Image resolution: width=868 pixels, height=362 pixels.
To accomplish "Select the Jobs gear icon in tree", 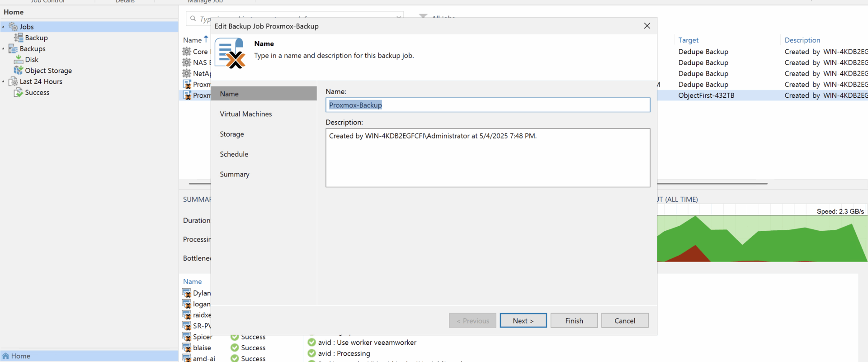I will (14, 27).
